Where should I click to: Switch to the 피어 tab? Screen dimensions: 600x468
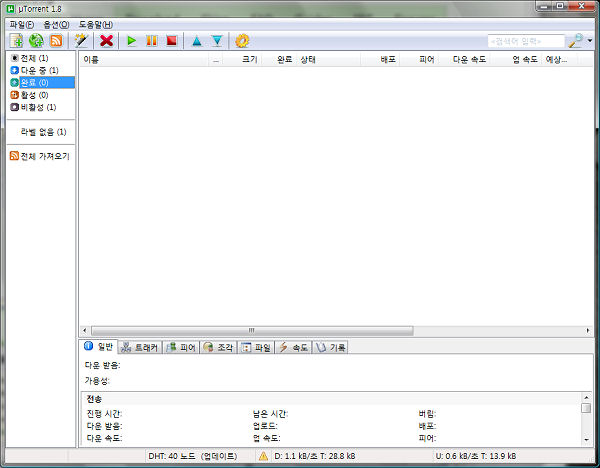[x=181, y=347]
